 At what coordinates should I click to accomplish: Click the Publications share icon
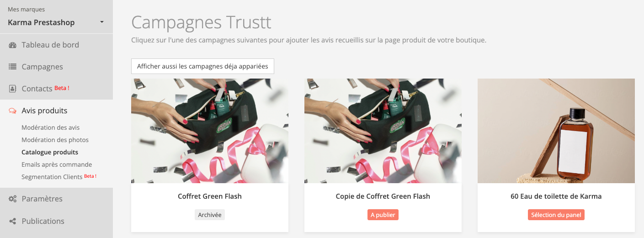tap(13, 221)
